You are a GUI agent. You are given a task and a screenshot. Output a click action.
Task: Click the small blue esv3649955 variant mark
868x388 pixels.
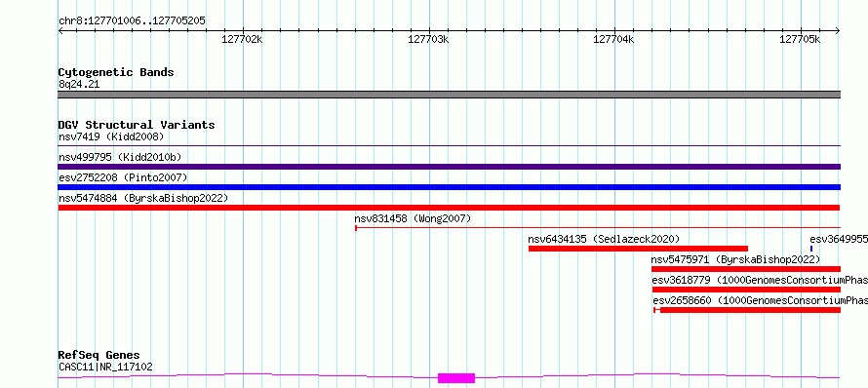pos(811,249)
